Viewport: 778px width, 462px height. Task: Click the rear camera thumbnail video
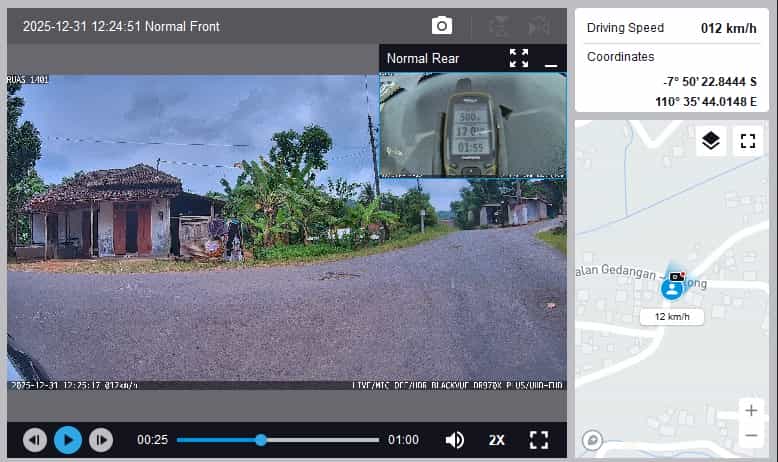tap(472, 125)
